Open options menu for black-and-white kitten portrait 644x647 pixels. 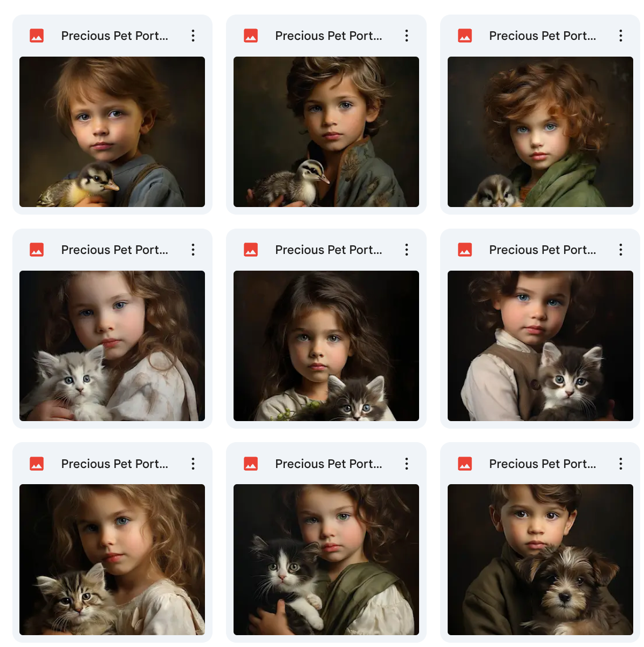(x=407, y=464)
